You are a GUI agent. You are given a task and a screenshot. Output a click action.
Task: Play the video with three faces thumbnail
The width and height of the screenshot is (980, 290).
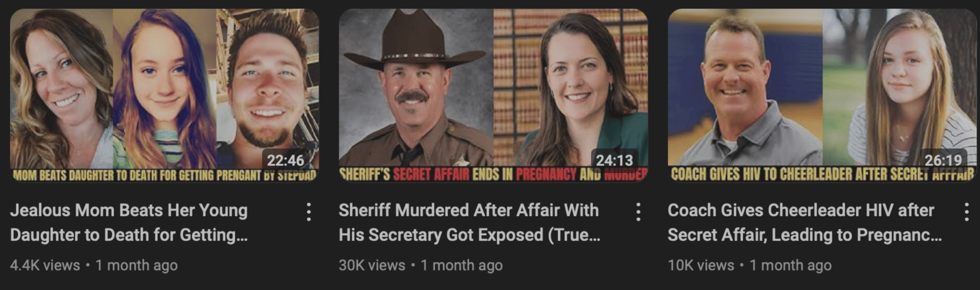[x=165, y=95]
